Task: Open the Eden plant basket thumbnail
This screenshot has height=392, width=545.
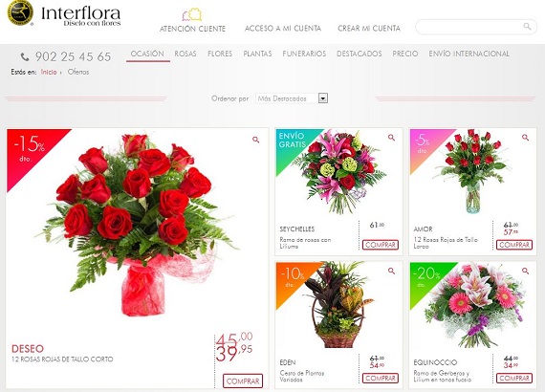Action: tap(338, 305)
